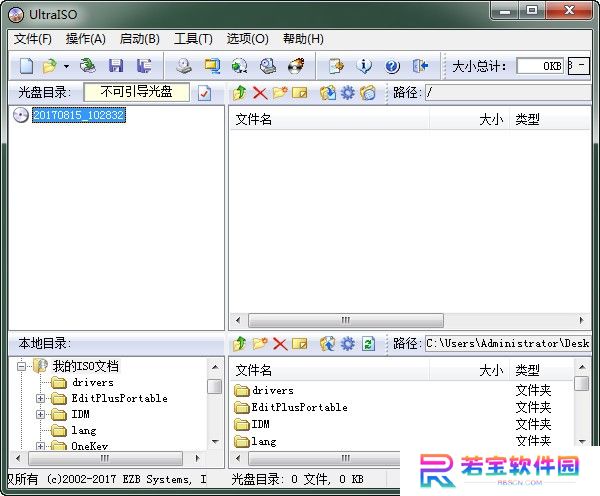Open the dropdown arrow beside the Open icon
The image size is (600, 496).
coord(66,67)
